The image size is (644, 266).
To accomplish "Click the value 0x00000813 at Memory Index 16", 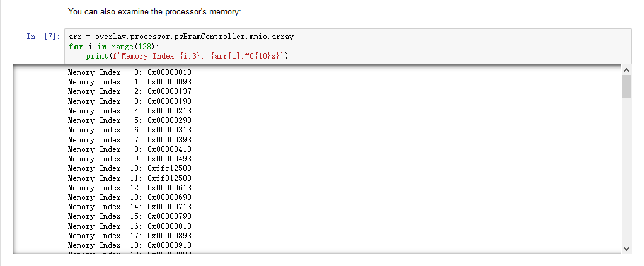I will click(170, 226).
